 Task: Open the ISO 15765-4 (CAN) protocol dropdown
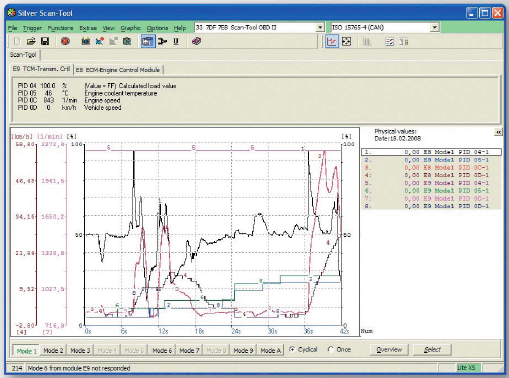tap(435, 27)
